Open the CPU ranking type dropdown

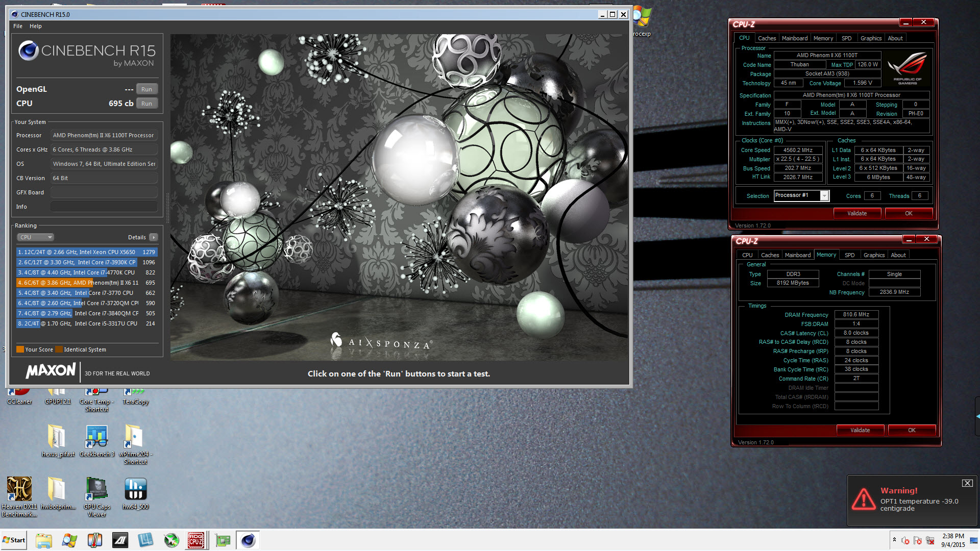[x=36, y=237]
